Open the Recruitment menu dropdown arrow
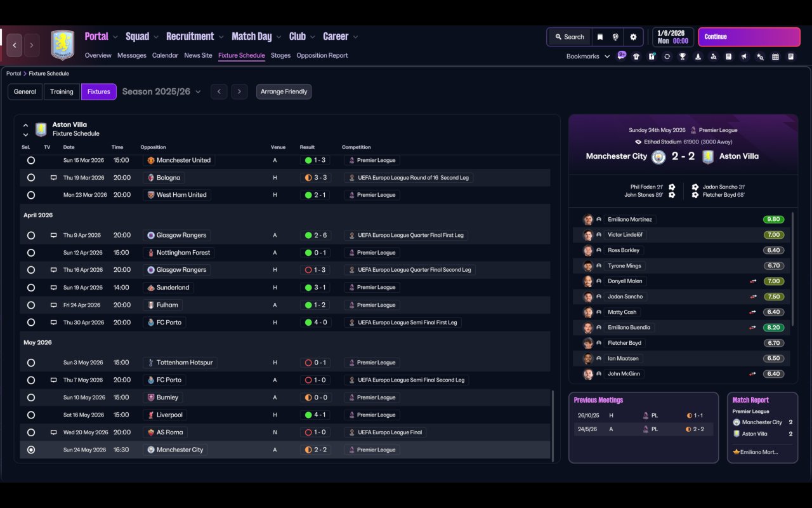The height and width of the screenshot is (508, 812). pos(221,37)
